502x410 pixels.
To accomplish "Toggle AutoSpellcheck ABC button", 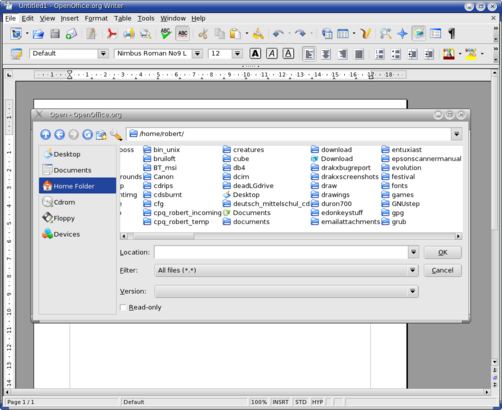I will [183, 34].
